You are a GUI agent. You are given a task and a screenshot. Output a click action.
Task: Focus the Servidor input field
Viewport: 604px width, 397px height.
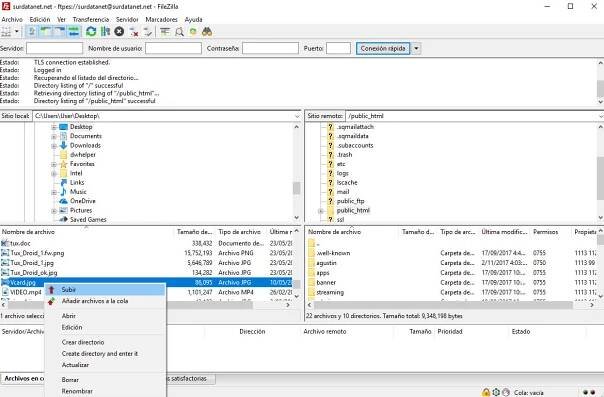pyautogui.click(x=54, y=48)
